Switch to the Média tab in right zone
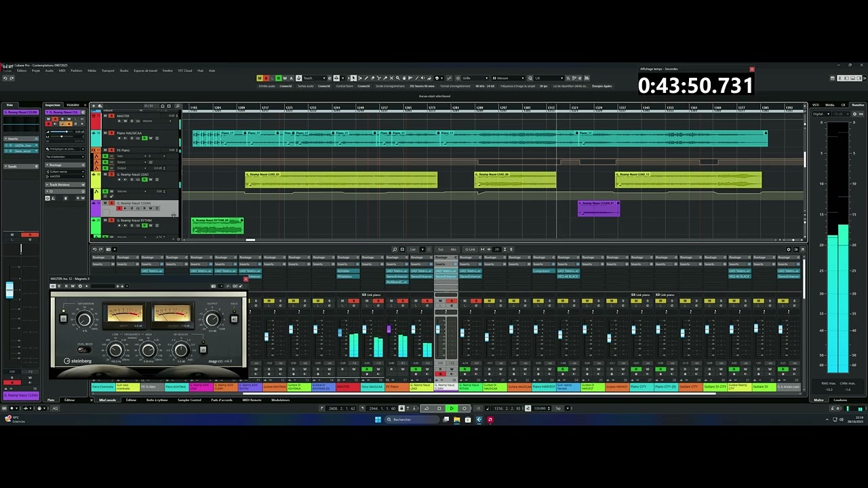This screenshot has width=868, height=488. (x=830, y=105)
